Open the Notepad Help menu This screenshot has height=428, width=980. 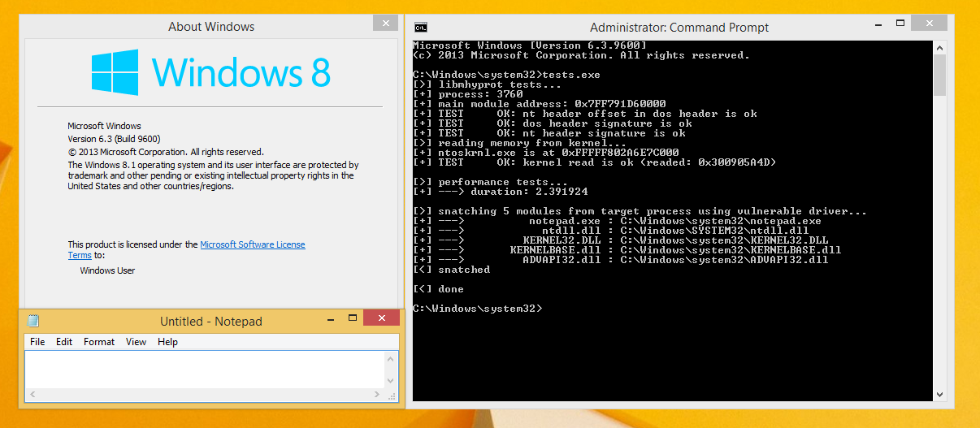tap(167, 342)
